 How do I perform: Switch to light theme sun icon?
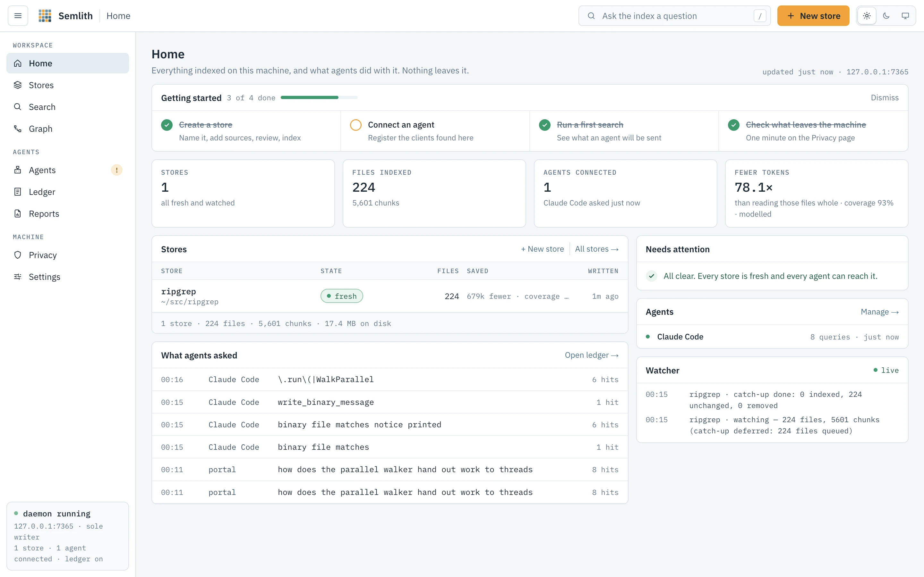[x=867, y=16]
